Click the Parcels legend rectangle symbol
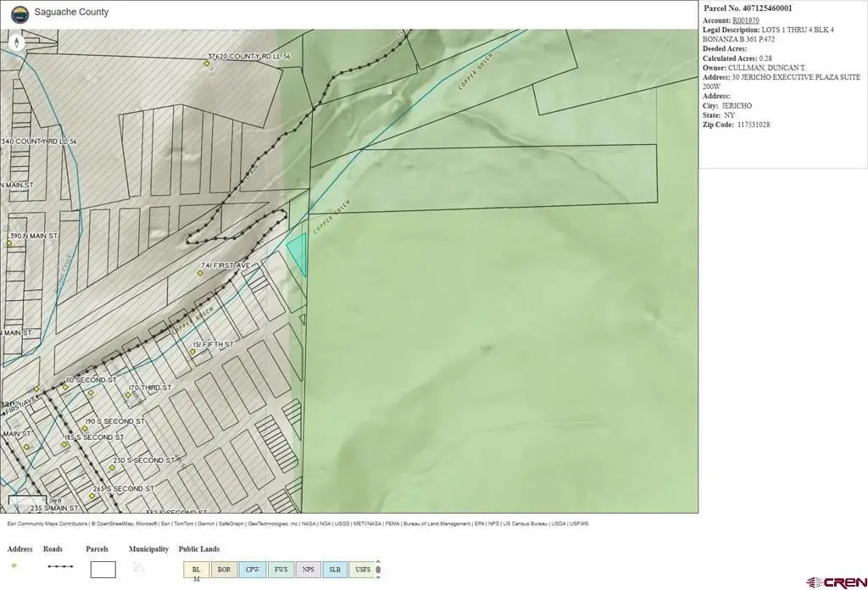The image size is (868, 590). click(103, 570)
